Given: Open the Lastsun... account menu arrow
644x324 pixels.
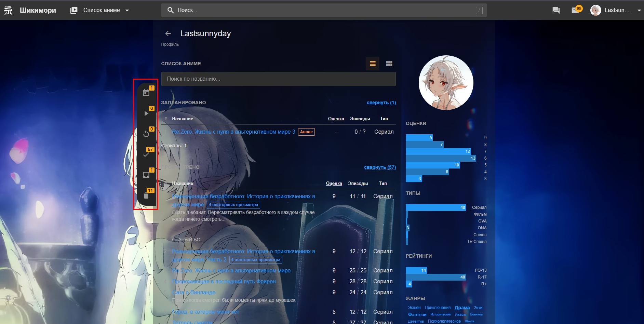Looking at the screenshot, I should (639, 10).
